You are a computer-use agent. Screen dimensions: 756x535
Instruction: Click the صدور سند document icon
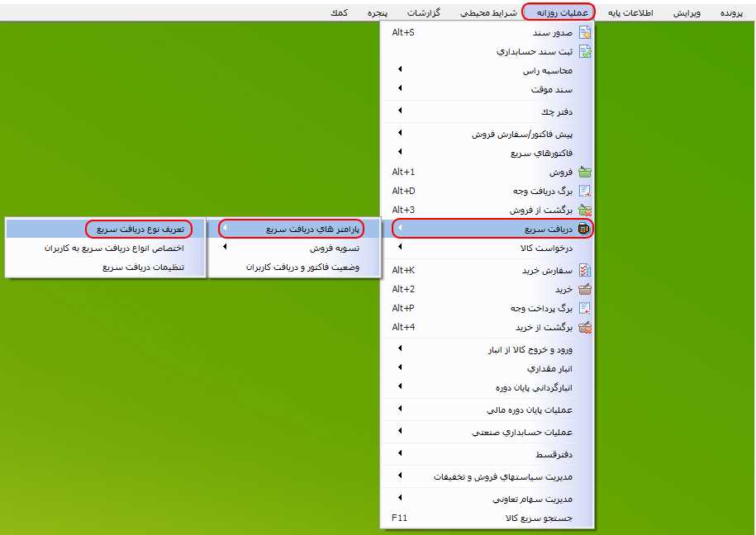point(585,33)
